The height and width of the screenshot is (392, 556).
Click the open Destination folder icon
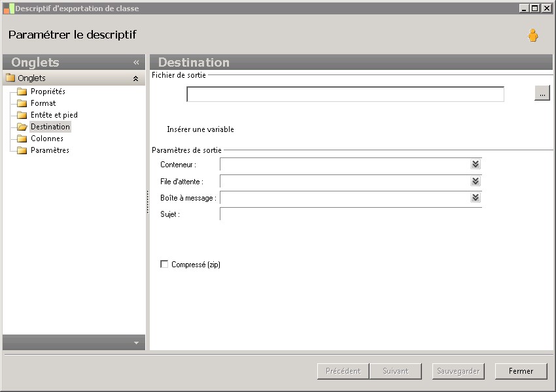pyautogui.click(x=22, y=127)
